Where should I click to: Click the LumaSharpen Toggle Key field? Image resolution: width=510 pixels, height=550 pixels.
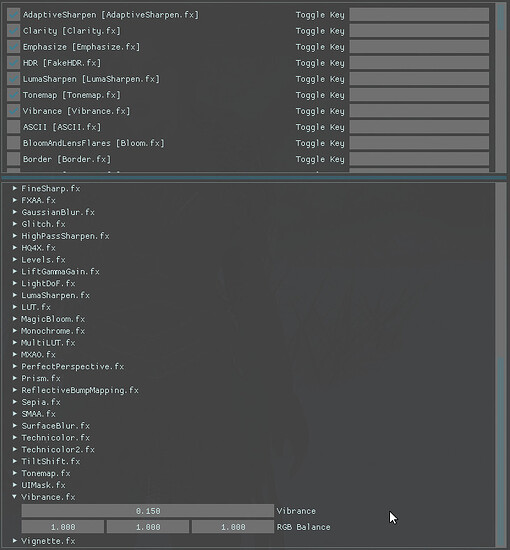tap(419, 79)
